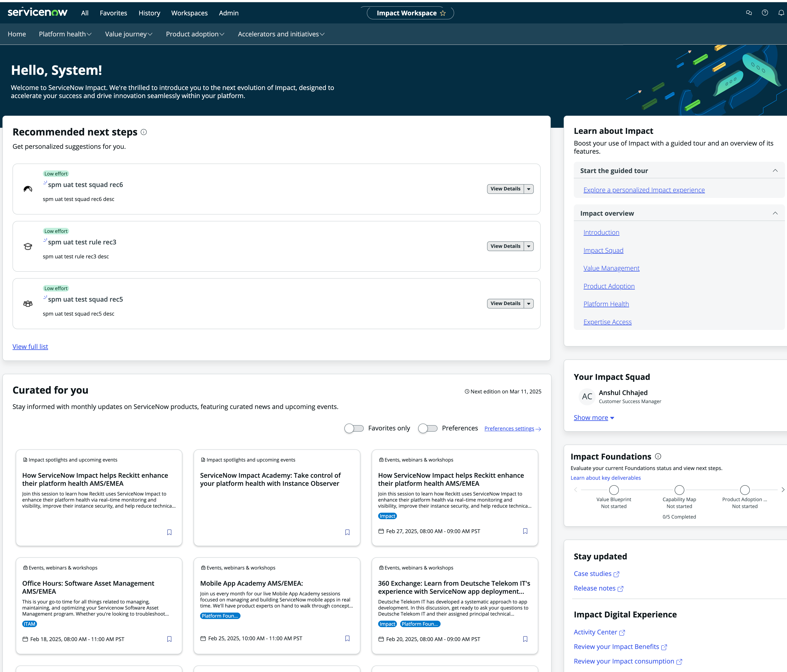Select Value Blueprint step circle
787x672 pixels.
614,490
